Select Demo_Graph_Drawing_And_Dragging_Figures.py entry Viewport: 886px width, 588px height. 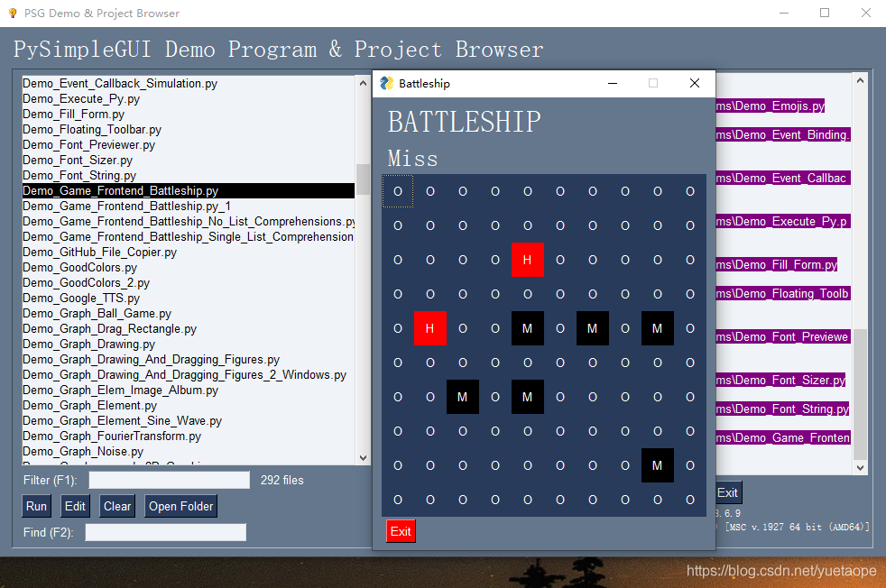coord(189,359)
